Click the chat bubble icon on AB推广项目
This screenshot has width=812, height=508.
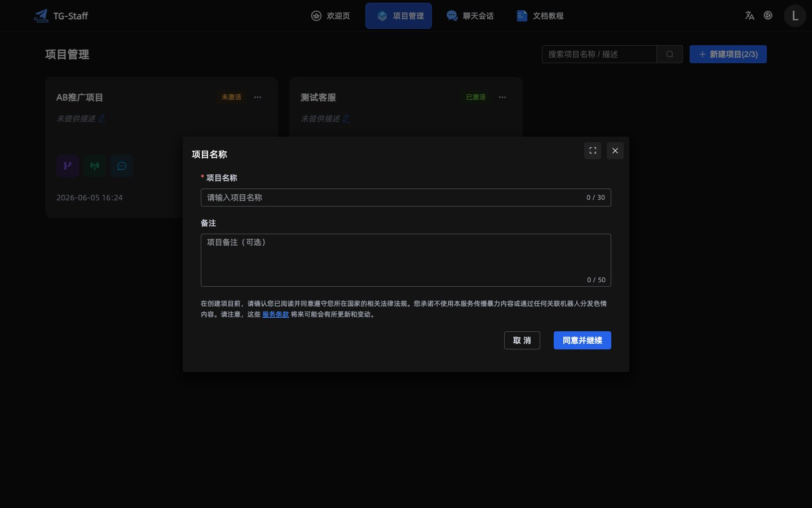(x=122, y=166)
